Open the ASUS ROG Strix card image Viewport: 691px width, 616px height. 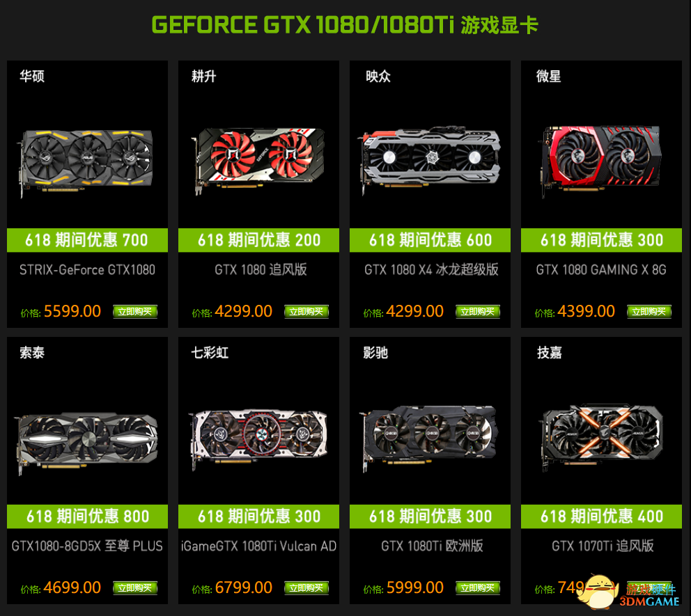click(85, 162)
